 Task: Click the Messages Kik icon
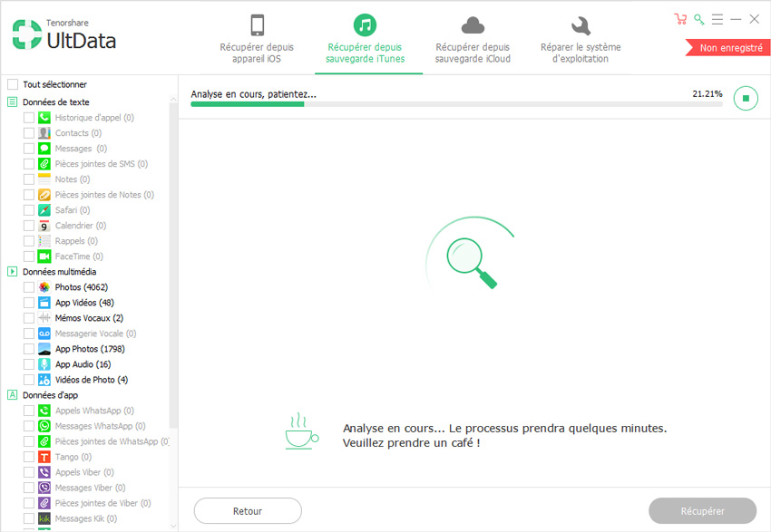coord(44,518)
